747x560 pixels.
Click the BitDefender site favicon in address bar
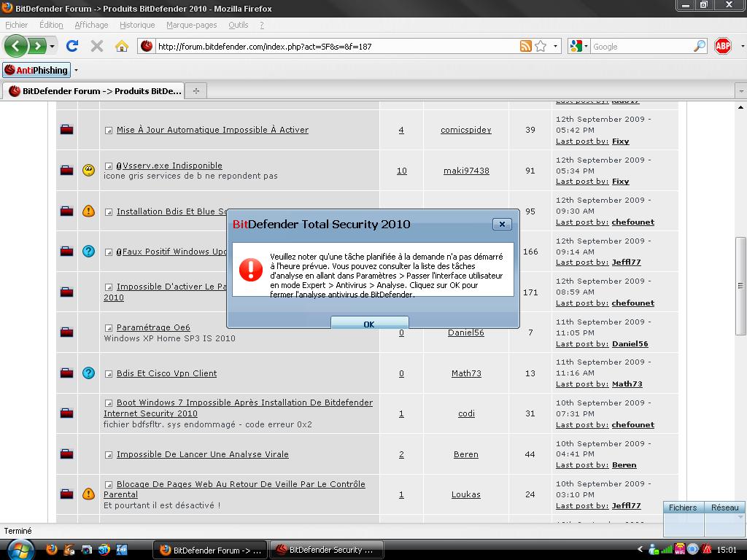pyautogui.click(x=147, y=46)
